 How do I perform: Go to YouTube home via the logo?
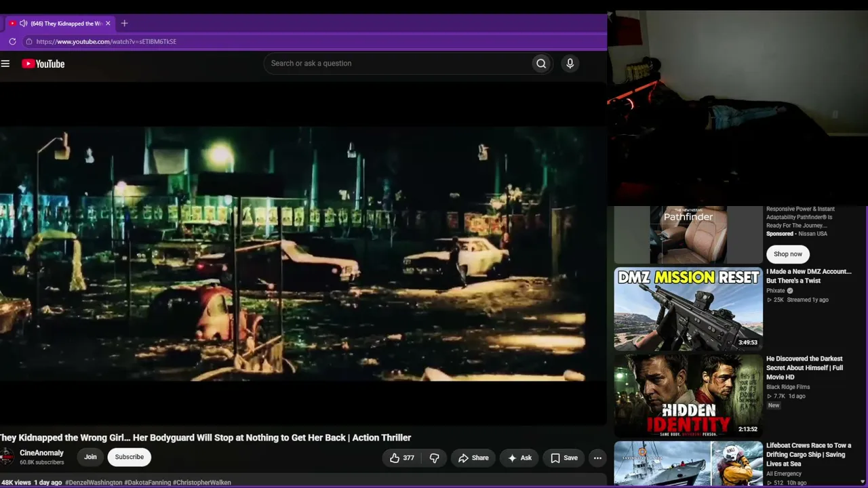[x=43, y=64]
